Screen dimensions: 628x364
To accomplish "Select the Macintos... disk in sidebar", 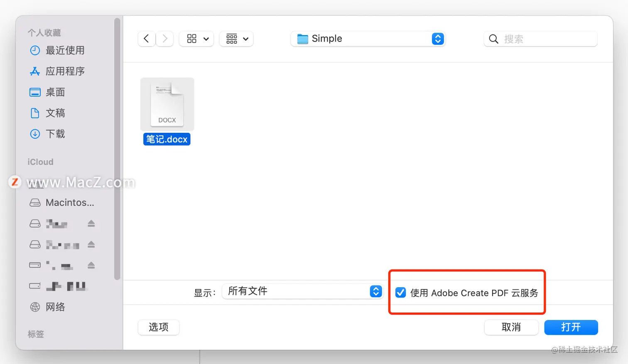I will tap(70, 203).
